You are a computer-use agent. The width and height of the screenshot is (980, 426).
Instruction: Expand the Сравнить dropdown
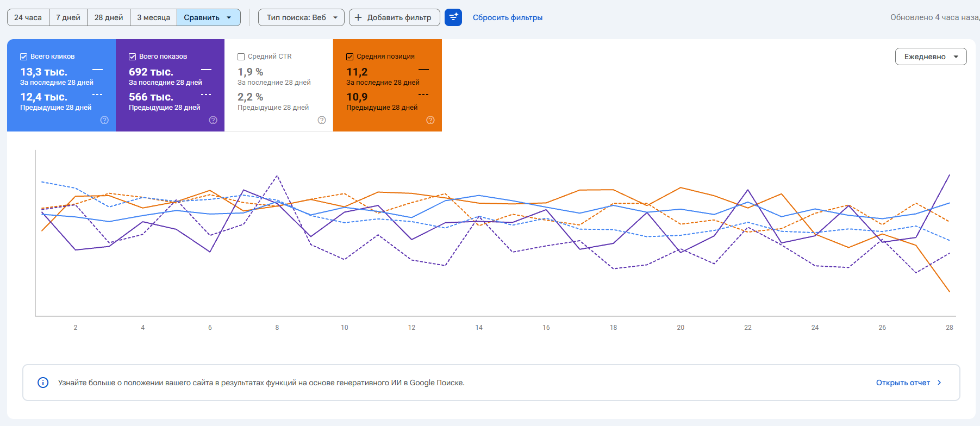click(209, 17)
